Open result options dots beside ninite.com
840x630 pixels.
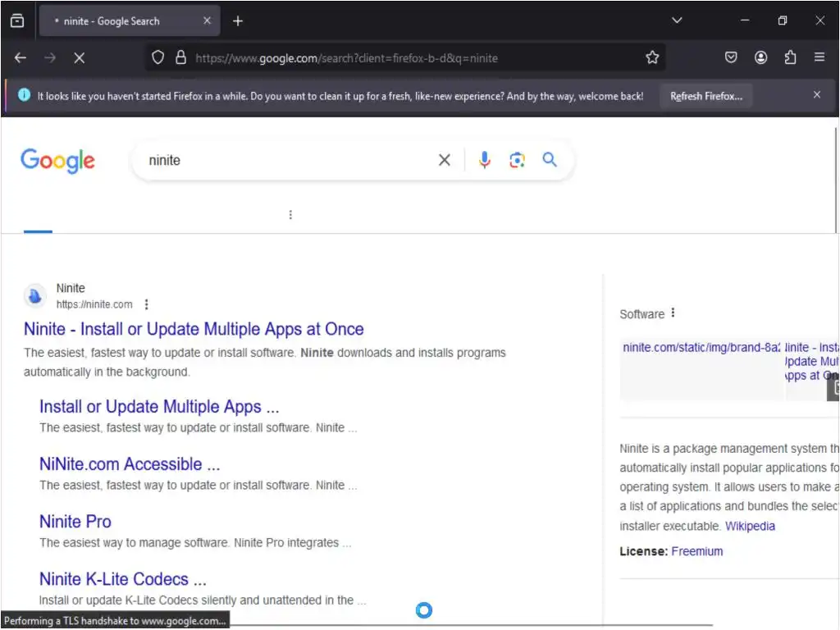pyautogui.click(x=146, y=304)
